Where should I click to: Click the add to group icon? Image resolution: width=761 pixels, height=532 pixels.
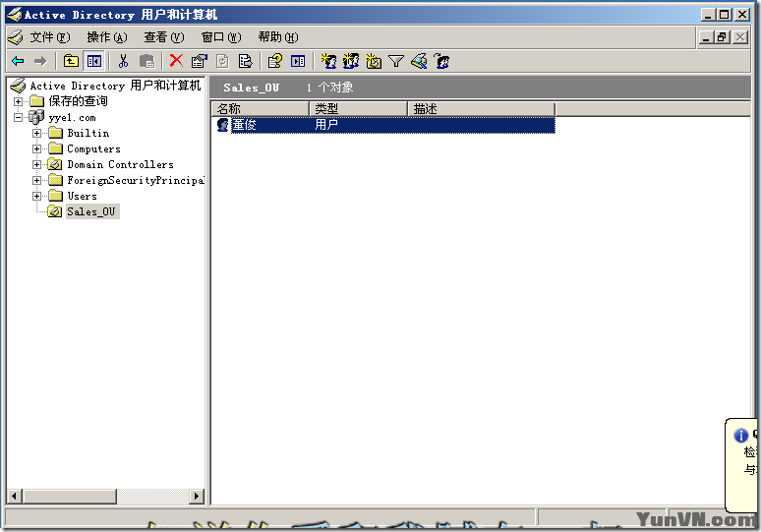click(441, 61)
